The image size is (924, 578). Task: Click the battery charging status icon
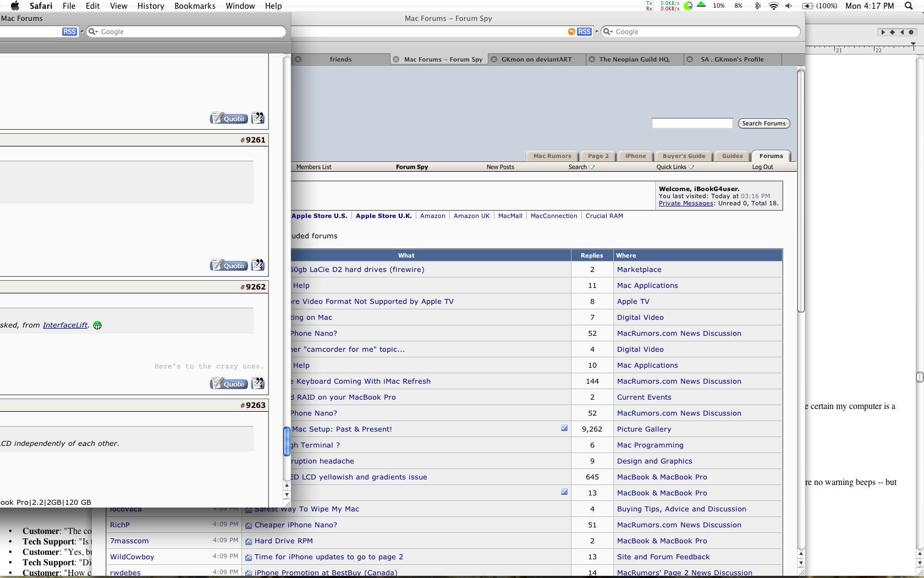tap(807, 6)
